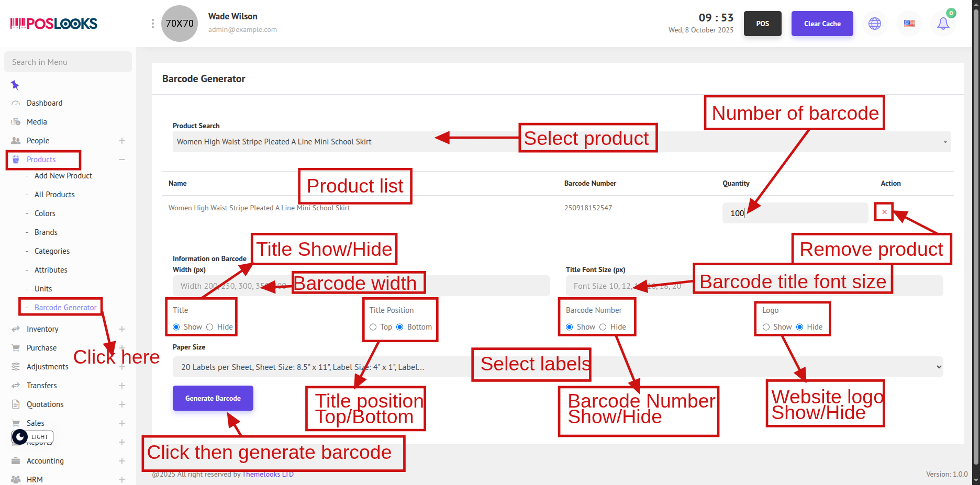Open the globe language icon
980x485 pixels.
874,24
